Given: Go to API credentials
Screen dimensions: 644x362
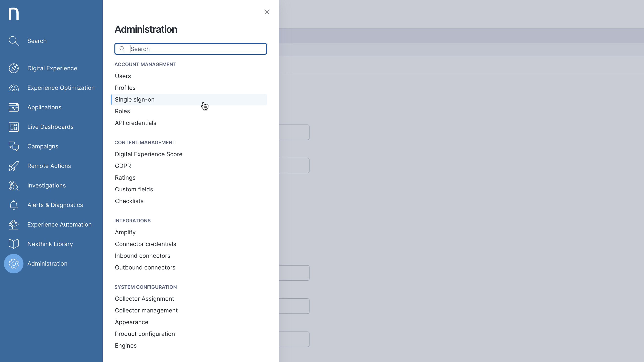Looking at the screenshot, I should 135,123.
